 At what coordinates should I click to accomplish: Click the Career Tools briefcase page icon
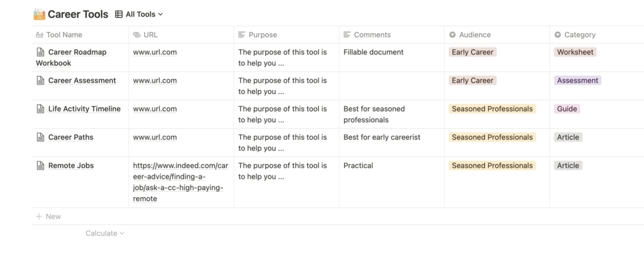coord(39,14)
